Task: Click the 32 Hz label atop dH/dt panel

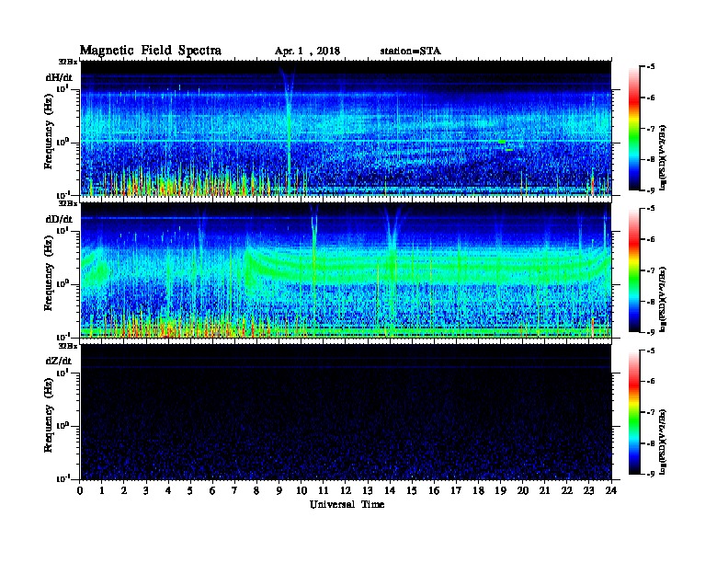Action: coord(68,62)
